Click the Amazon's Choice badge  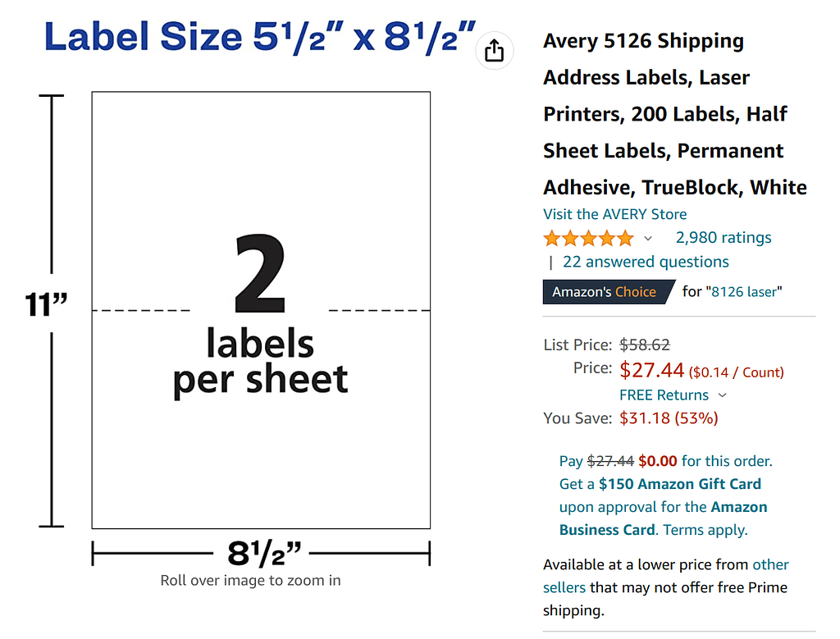(x=605, y=292)
